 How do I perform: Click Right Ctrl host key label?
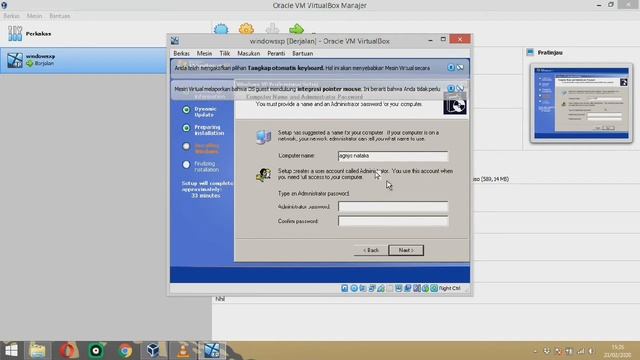point(450,288)
